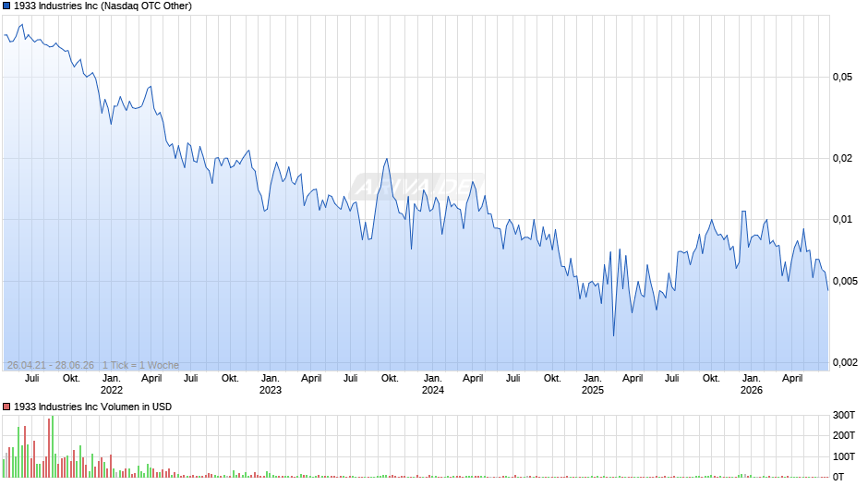Click the first 'Juli' label at the chart start
The image size is (868, 486).
pyautogui.click(x=32, y=379)
